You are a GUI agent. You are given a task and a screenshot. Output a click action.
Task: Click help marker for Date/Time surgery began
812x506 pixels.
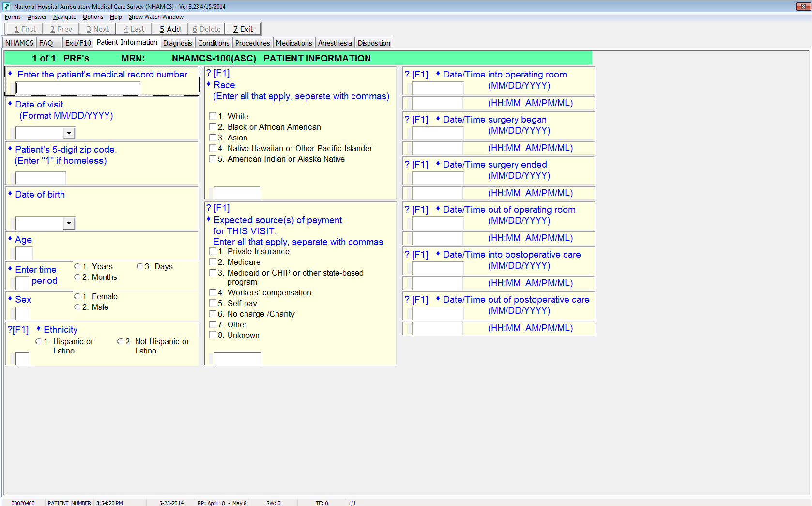pos(416,120)
